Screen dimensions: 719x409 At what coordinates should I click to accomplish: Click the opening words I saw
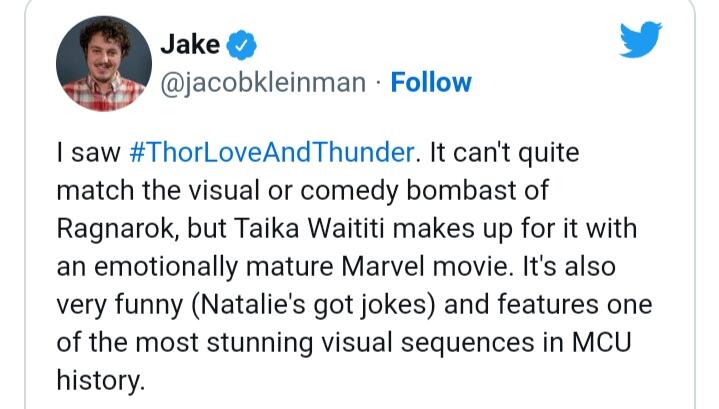88,153
